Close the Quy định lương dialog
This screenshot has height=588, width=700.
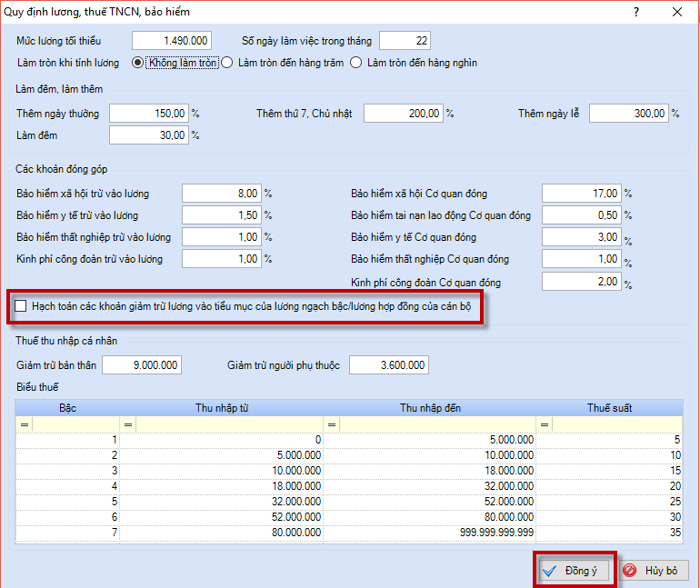[676, 12]
